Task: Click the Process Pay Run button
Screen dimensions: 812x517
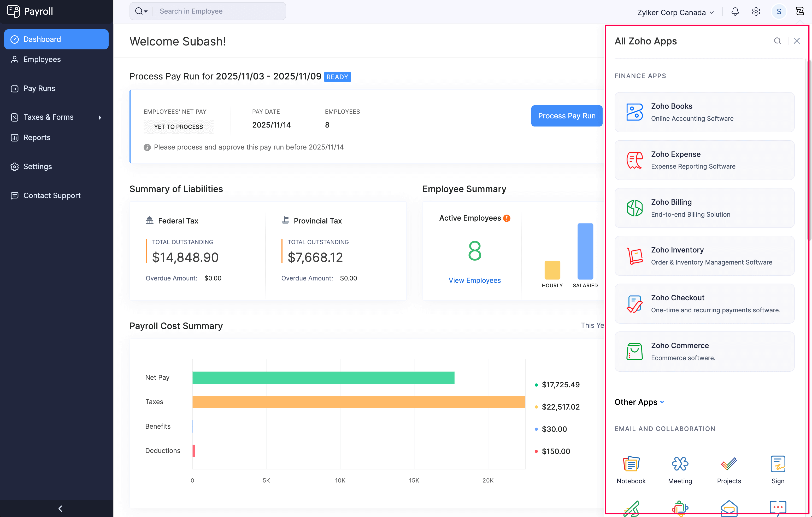Action: [567, 116]
